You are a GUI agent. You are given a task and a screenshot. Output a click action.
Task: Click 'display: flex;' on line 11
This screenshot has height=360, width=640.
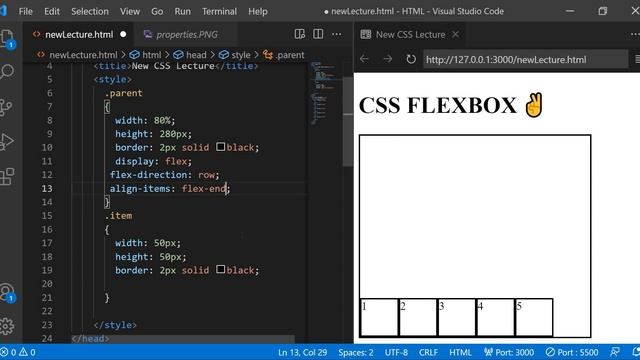point(153,161)
